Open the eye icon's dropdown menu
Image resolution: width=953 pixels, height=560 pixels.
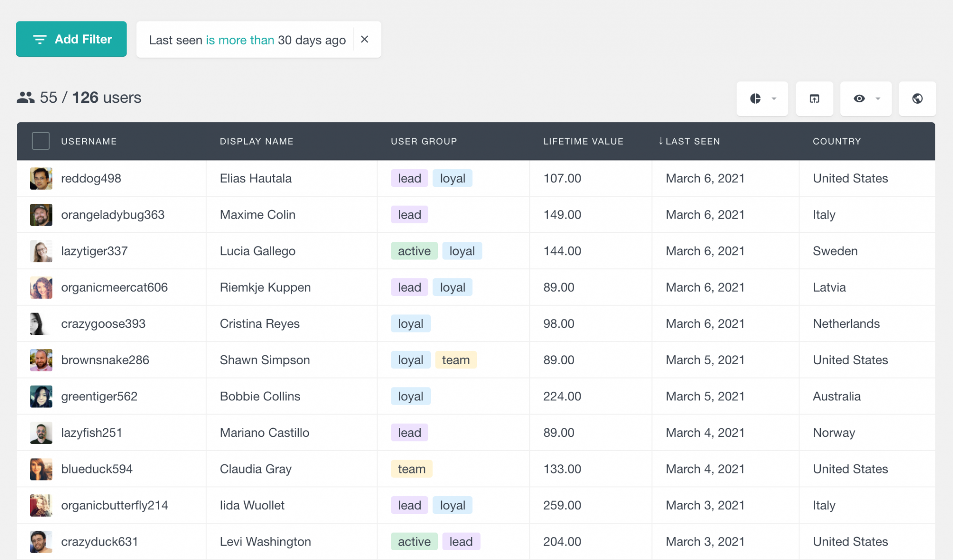pyautogui.click(x=879, y=99)
